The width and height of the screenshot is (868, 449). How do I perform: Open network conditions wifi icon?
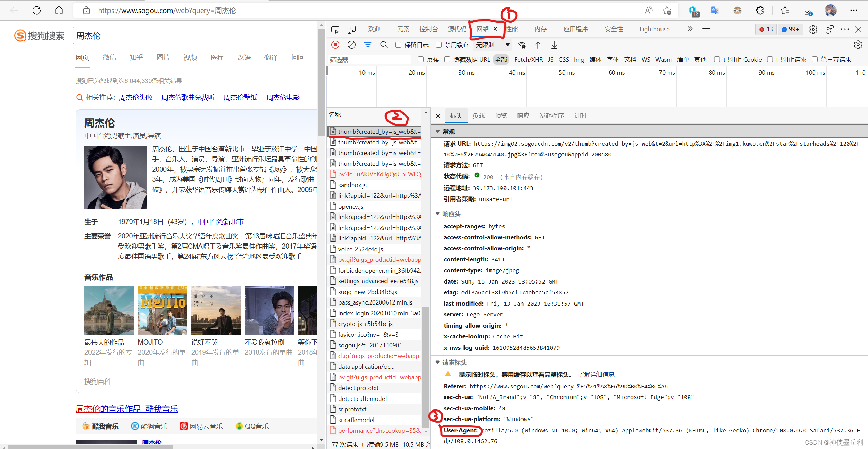522,45
